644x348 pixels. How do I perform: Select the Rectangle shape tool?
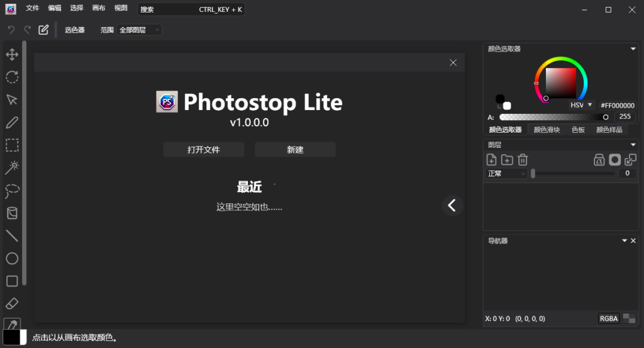(x=12, y=281)
